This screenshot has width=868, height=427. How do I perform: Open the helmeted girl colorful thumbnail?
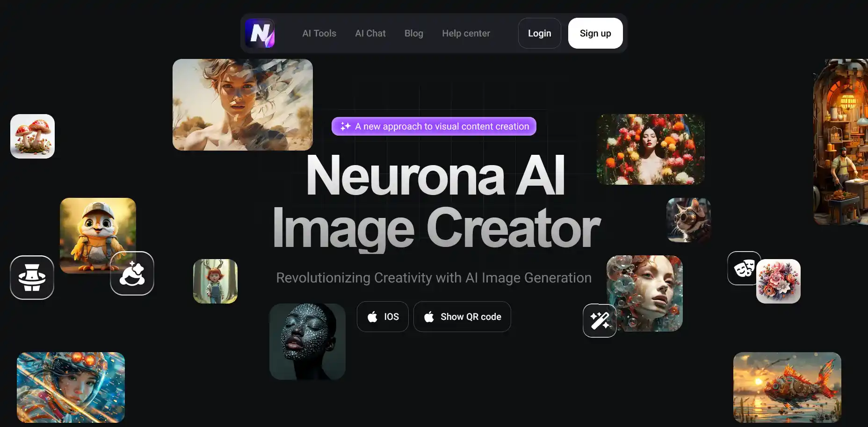point(71,387)
